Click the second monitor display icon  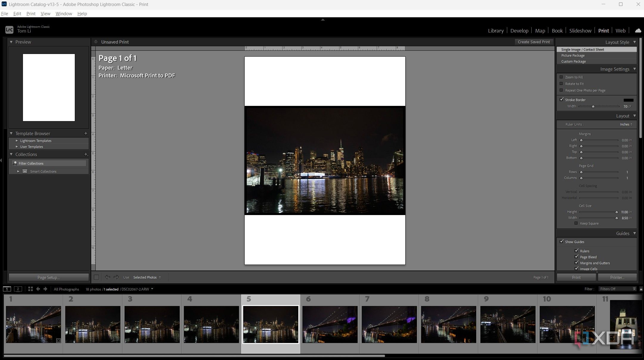[x=18, y=289]
